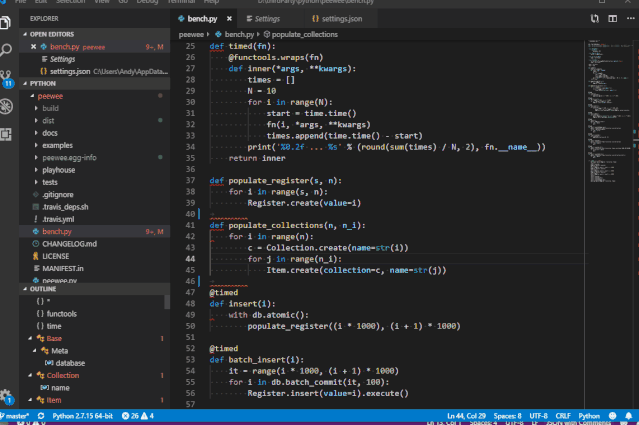Screen dimensions: 639x425
Task: Open the .travis.yml file
Action: tap(58, 219)
